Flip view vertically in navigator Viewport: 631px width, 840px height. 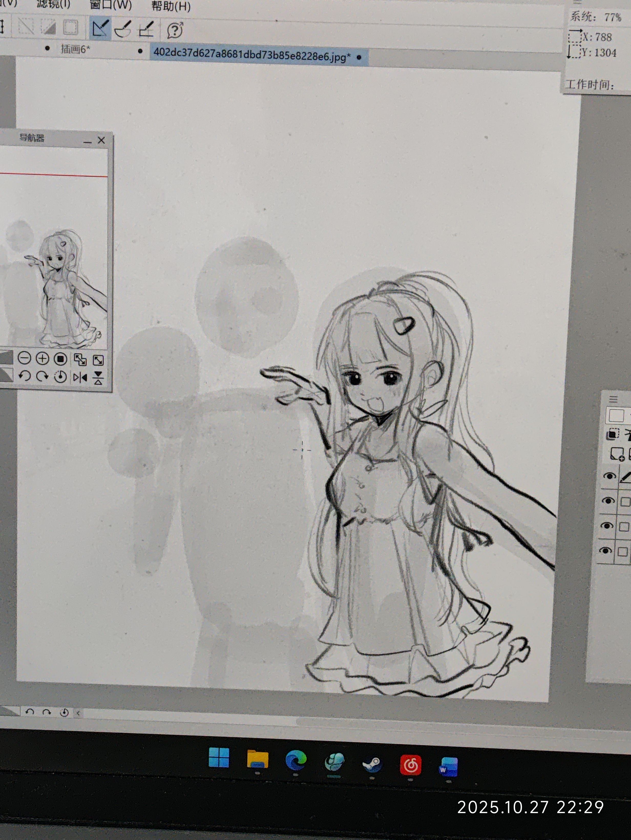click(x=98, y=378)
